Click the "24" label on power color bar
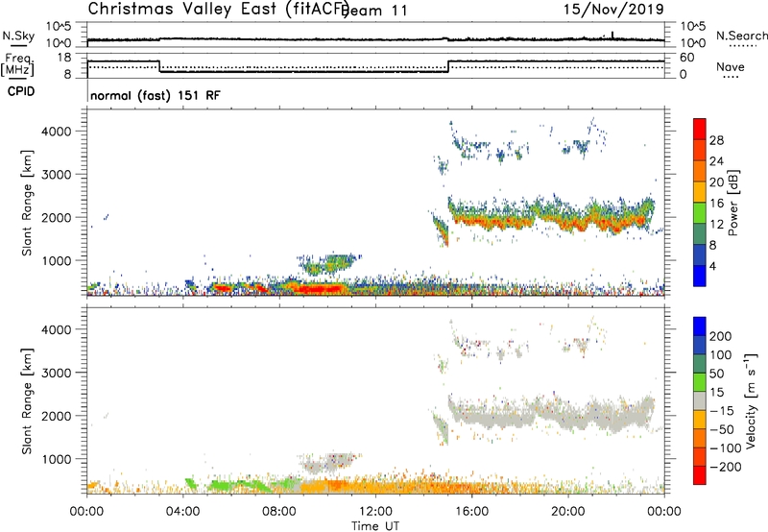The height and width of the screenshot is (532, 768). click(x=716, y=161)
